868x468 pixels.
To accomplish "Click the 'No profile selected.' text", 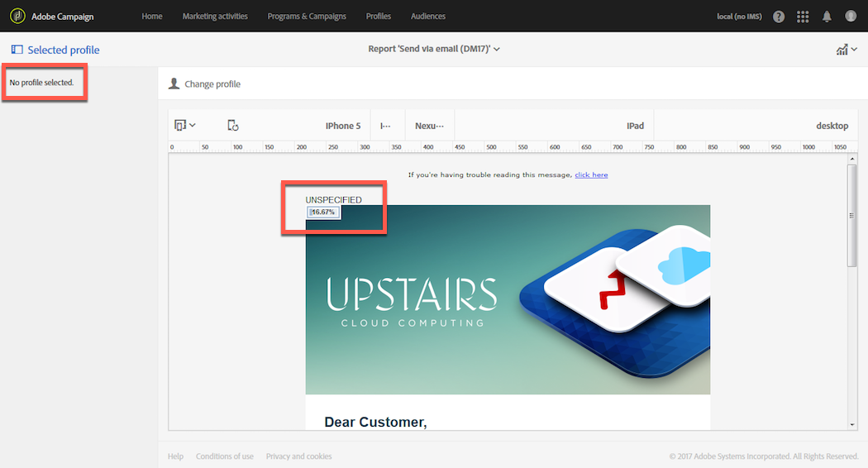I will click(x=41, y=83).
